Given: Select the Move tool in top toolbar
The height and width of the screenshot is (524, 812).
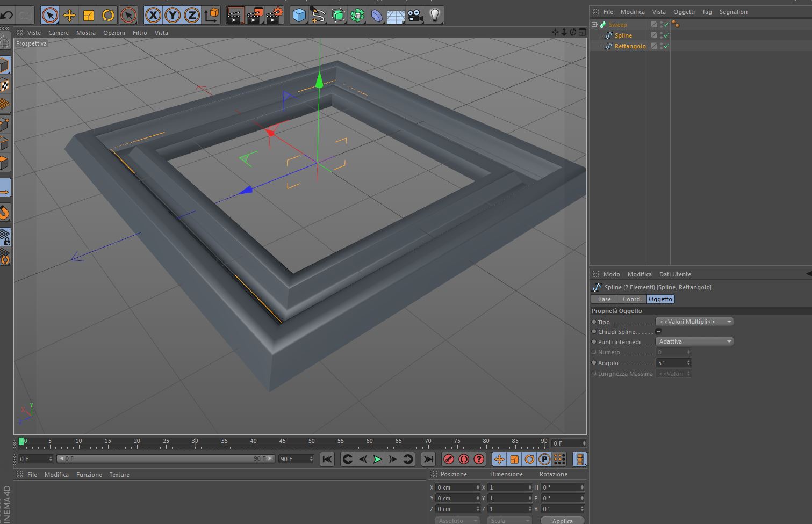Looking at the screenshot, I should (x=69, y=16).
